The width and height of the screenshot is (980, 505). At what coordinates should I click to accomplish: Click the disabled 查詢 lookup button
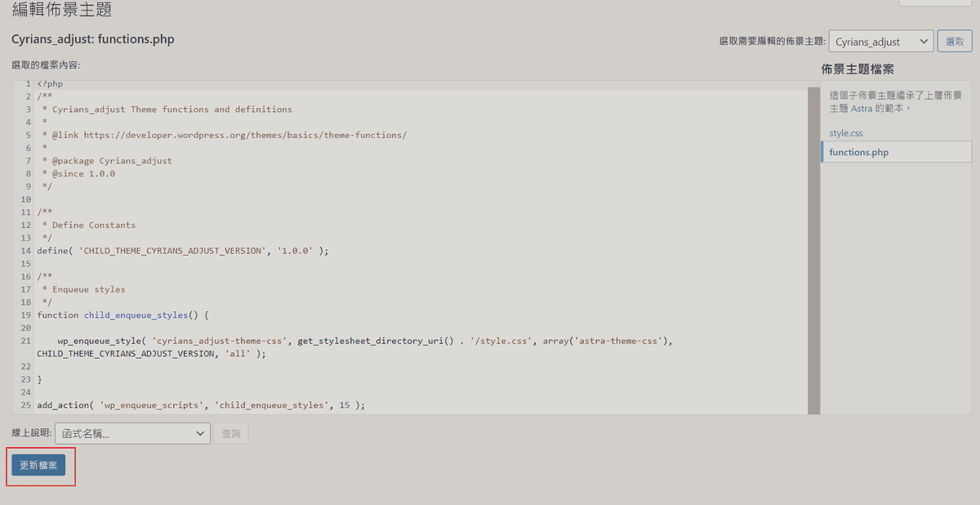point(232,434)
